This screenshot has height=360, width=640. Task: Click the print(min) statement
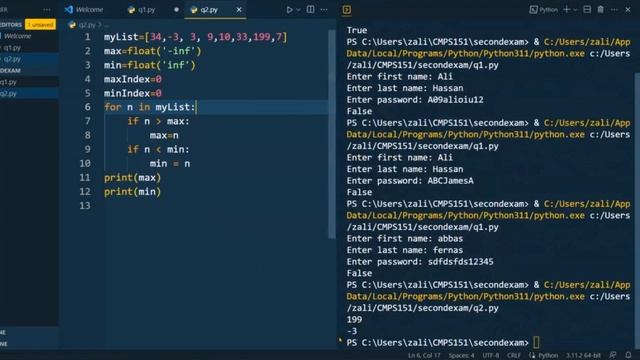[133, 191]
